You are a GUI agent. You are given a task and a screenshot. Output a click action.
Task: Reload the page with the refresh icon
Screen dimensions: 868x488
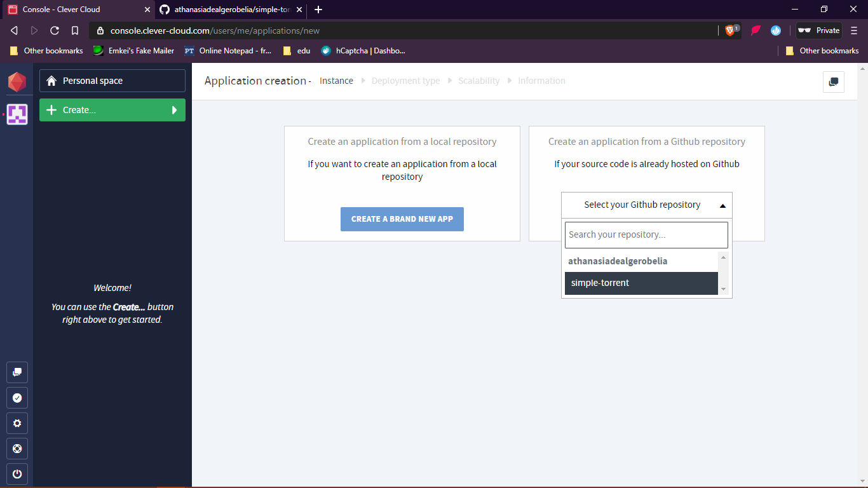pos(55,30)
